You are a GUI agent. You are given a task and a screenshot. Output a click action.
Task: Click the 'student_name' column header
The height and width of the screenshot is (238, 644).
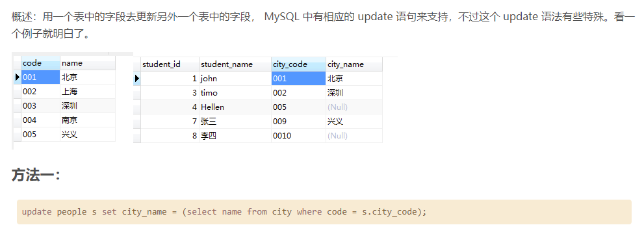tap(235, 64)
